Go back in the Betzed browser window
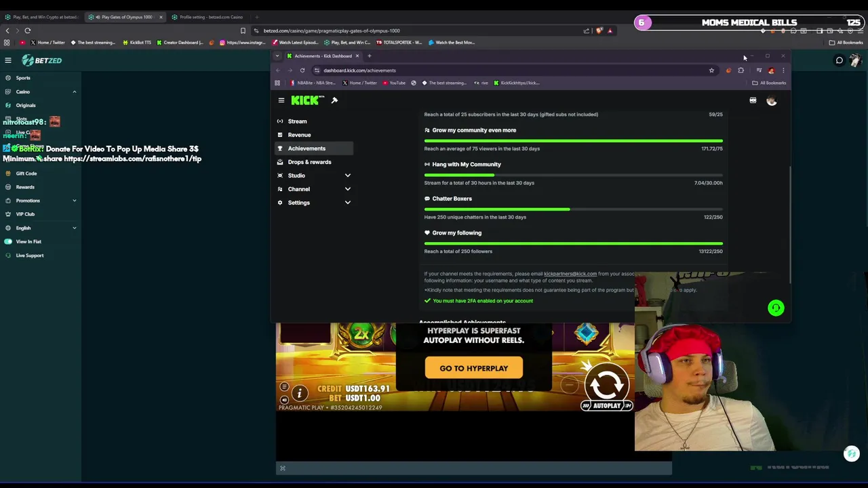 7,30
